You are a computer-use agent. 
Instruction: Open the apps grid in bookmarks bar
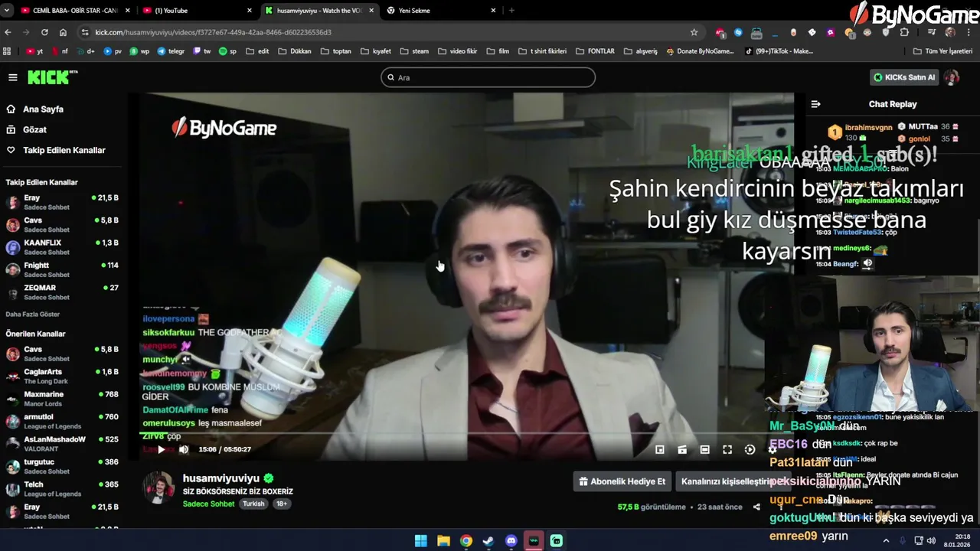[7, 51]
